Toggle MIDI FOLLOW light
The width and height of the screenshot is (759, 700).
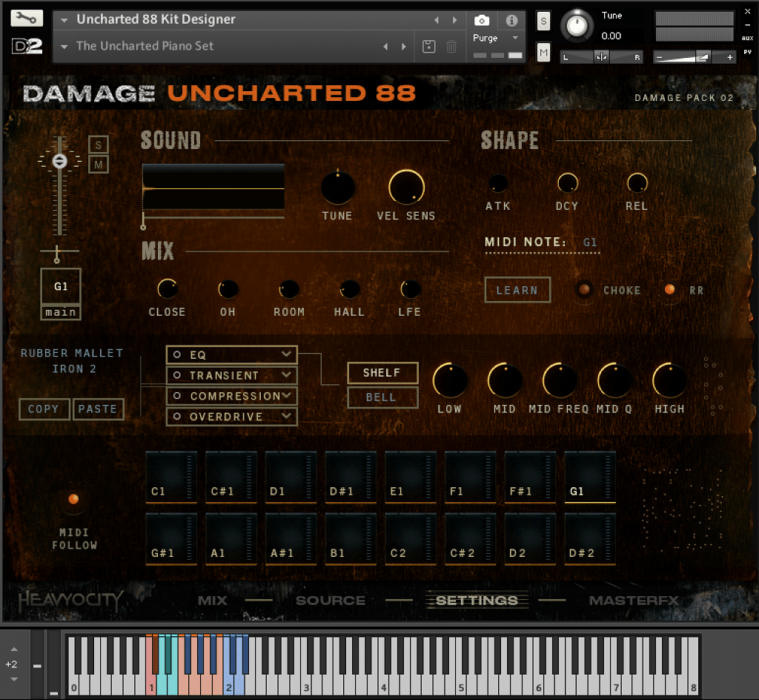click(73, 499)
